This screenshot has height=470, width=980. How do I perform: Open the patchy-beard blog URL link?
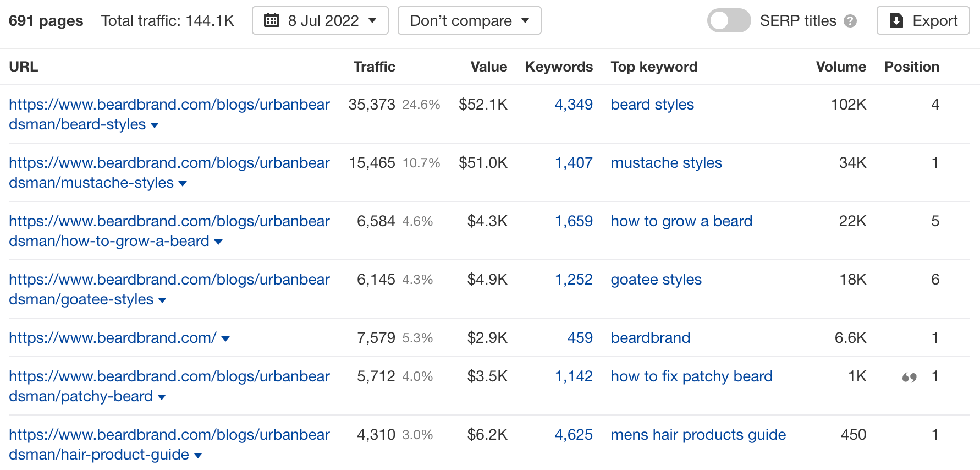(x=169, y=386)
